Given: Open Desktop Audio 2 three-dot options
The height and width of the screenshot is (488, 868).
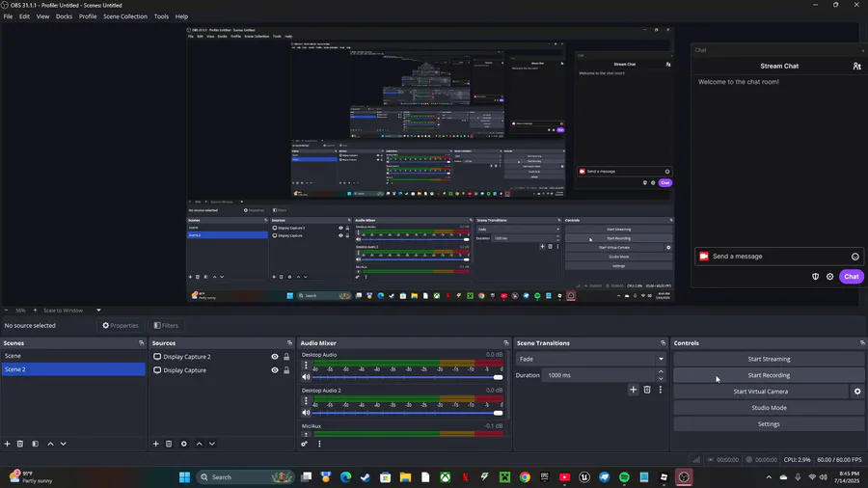Looking at the screenshot, I should (306, 400).
